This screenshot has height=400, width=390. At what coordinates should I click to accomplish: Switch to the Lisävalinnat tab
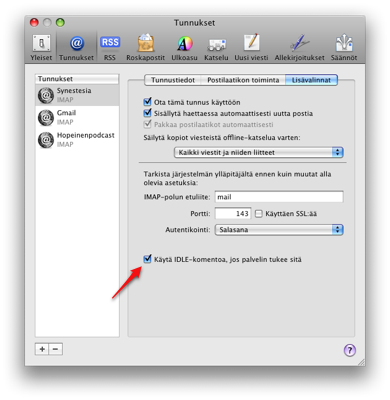tap(311, 80)
